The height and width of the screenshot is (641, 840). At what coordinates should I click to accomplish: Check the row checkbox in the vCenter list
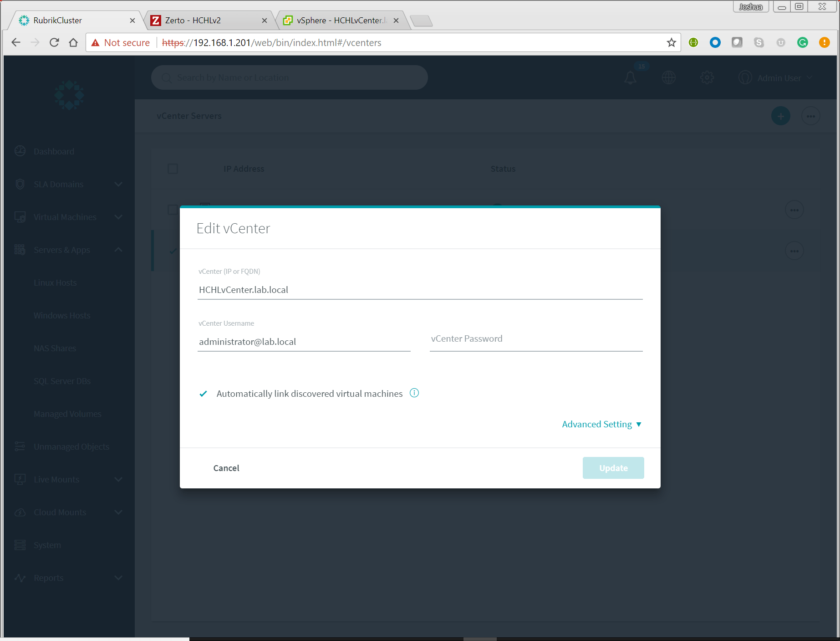(x=173, y=210)
